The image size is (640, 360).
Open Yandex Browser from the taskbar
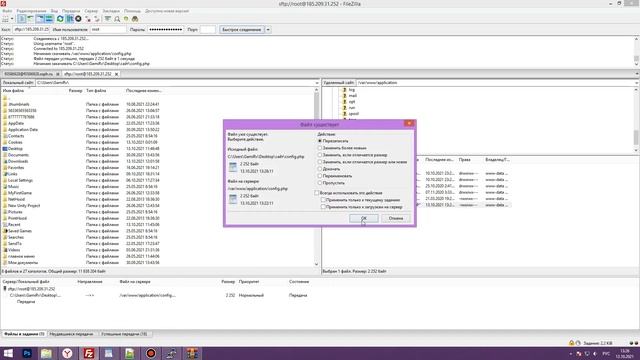point(67,353)
